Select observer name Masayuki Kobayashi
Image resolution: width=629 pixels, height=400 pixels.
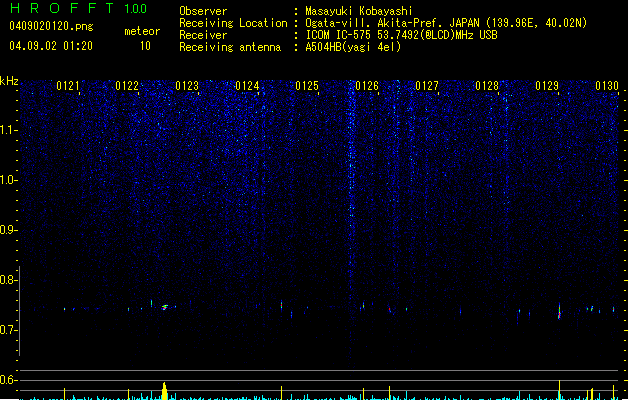[x=359, y=11]
